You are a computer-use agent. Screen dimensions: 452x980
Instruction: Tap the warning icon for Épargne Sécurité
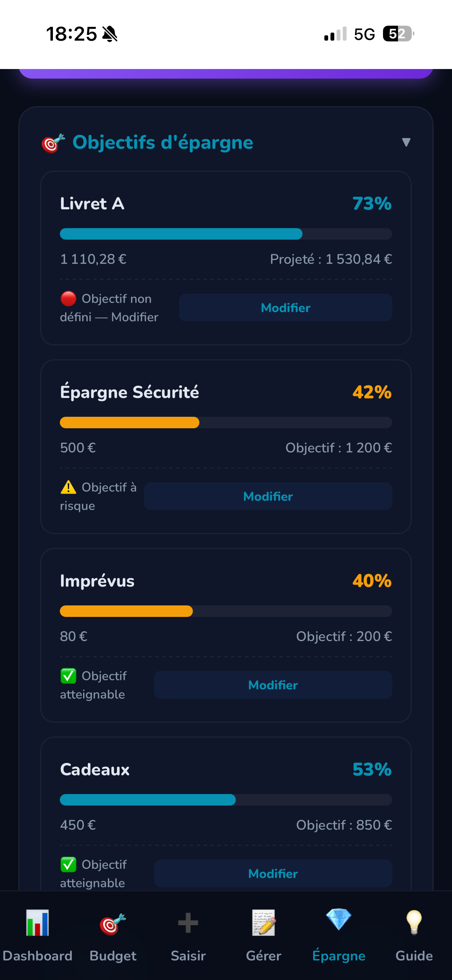(68, 487)
